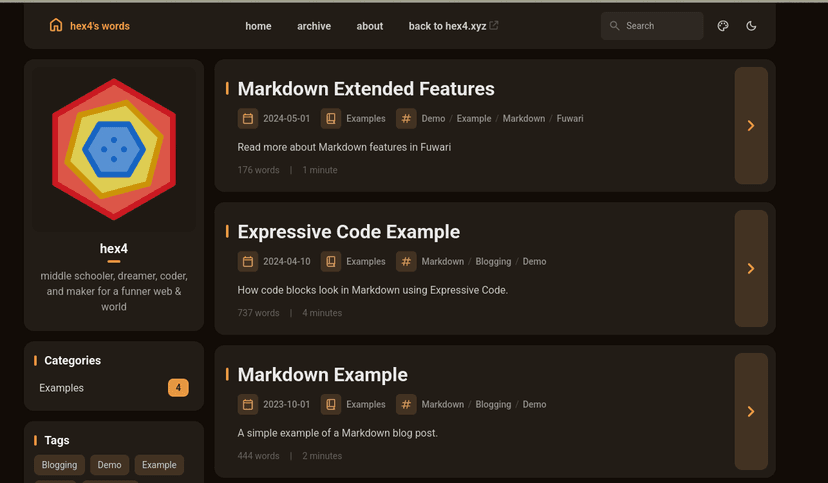Type in the Search field

tap(660, 26)
